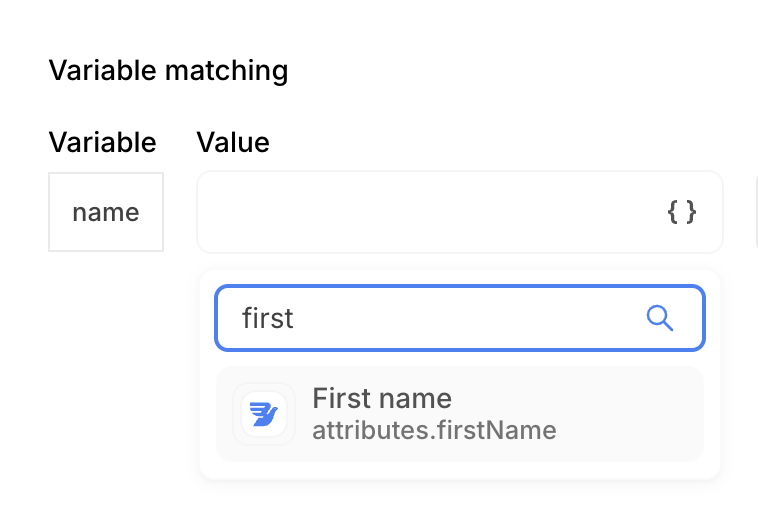The image size is (758, 514).
Task: Click the word "name" under Variable
Action: (106, 212)
